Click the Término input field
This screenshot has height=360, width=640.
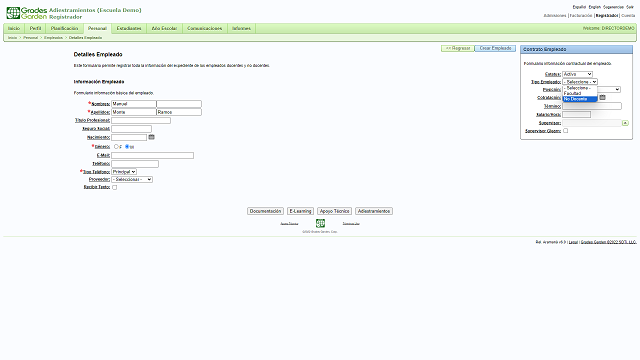pyautogui.click(x=592, y=106)
